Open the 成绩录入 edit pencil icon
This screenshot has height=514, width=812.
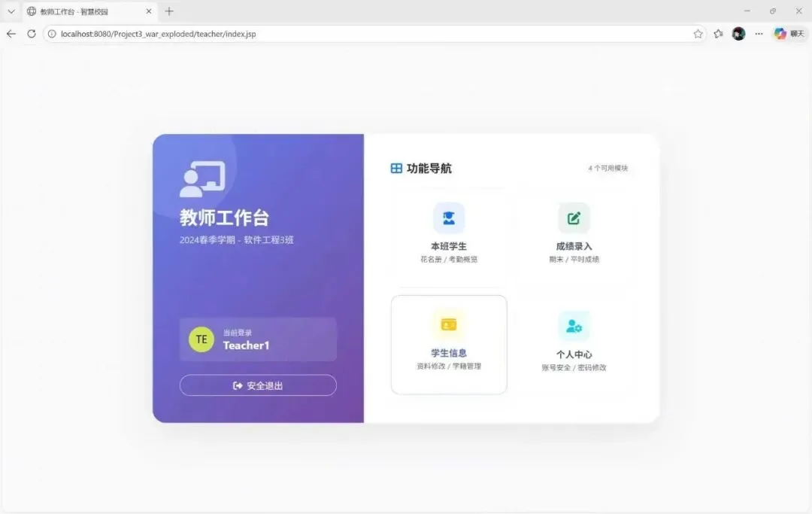[x=574, y=218]
